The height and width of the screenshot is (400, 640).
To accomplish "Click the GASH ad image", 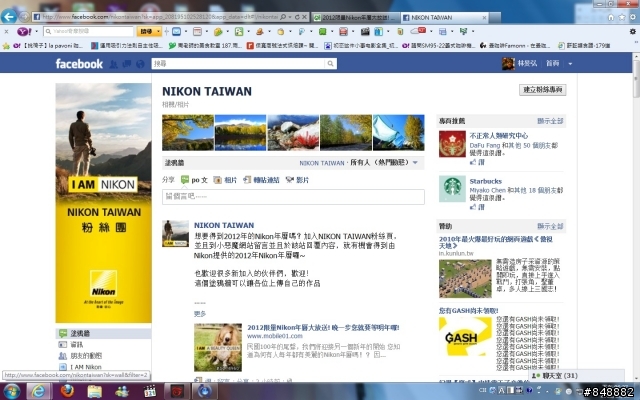I will point(465,337).
